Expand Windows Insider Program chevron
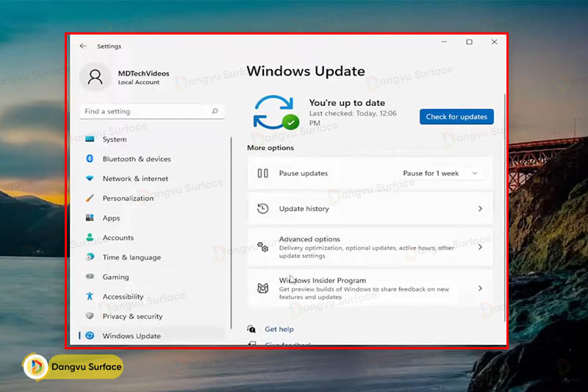This screenshot has height=392, width=588. point(480,288)
